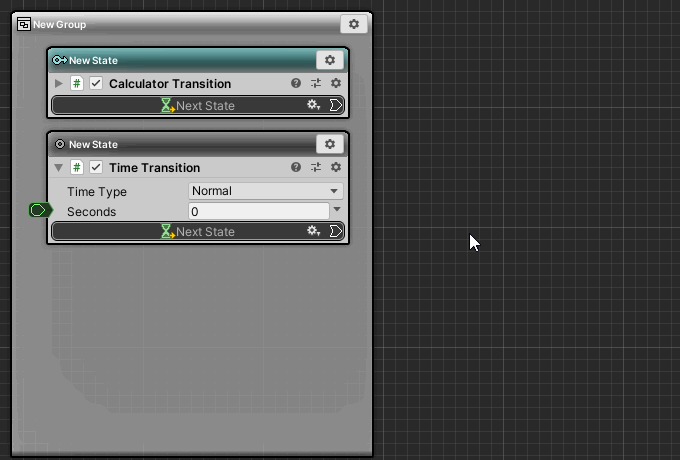Click Seconds input field
The width and height of the screenshot is (680, 460).
(x=258, y=211)
